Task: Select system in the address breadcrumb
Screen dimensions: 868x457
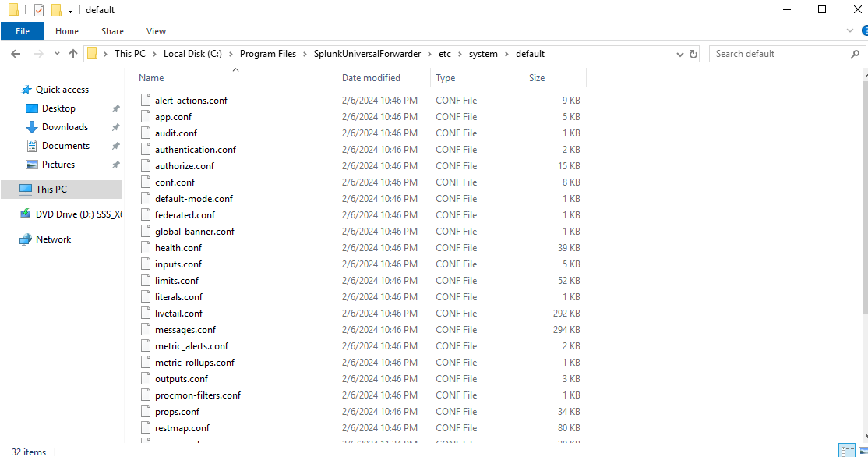Action: (x=483, y=54)
